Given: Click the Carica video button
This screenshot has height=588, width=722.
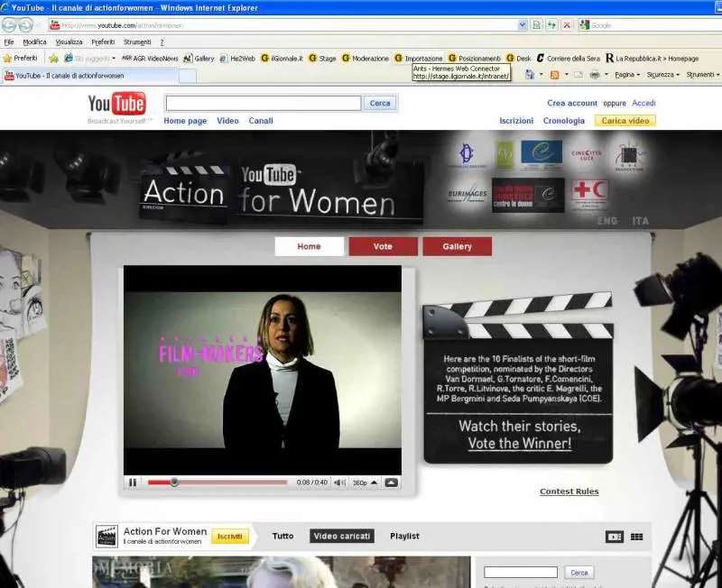Looking at the screenshot, I should pos(625,121).
